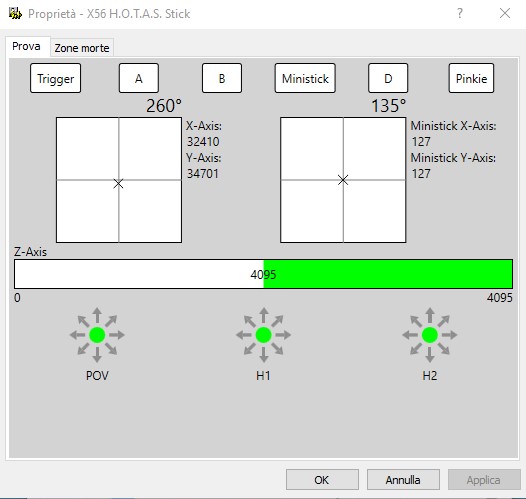Click the H2 hat down arrow
This screenshot has height=499, width=526.
pos(430,355)
